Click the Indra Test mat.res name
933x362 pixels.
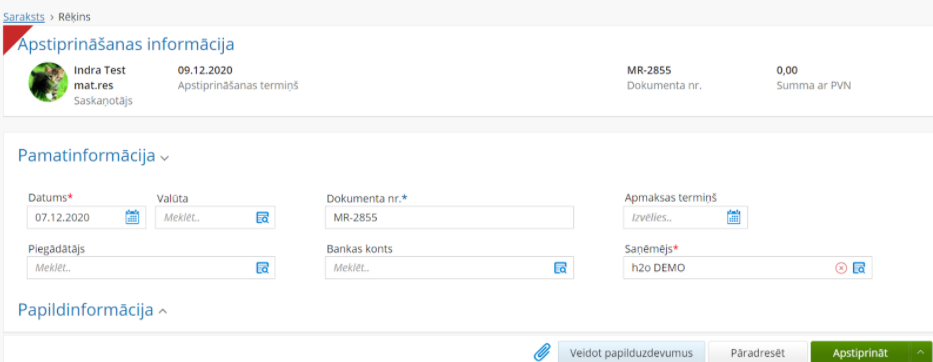click(x=99, y=77)
